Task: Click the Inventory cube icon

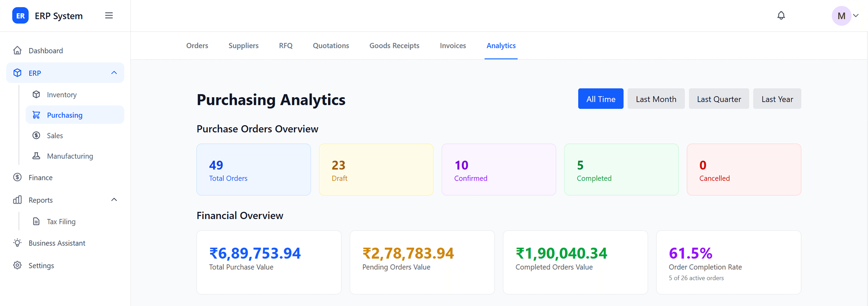Action: pyautogui.click(x=36, y=94)
